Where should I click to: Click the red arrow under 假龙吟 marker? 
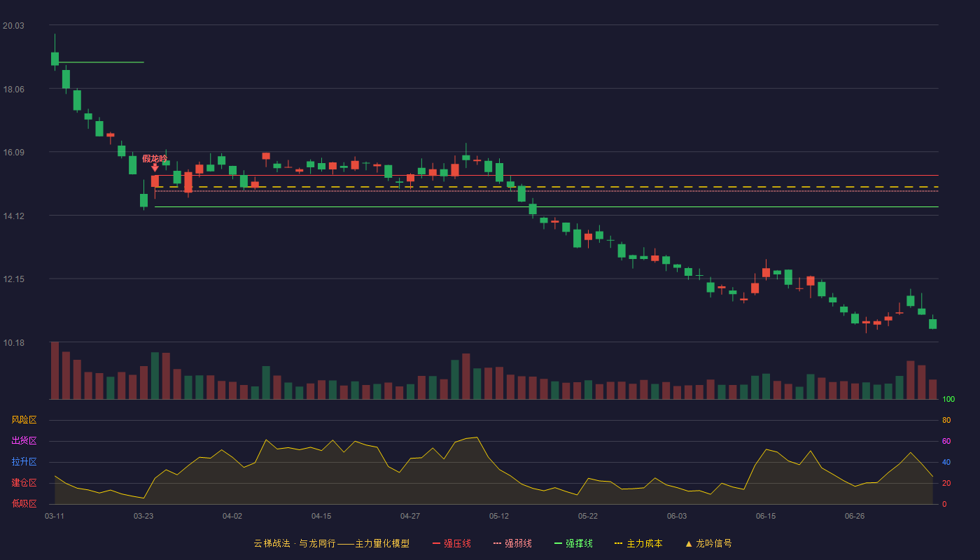155,168
